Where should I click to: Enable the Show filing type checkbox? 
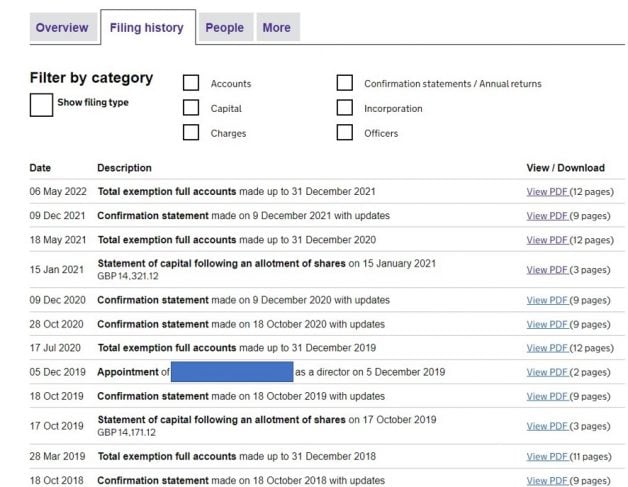click(x=41, y=104)
